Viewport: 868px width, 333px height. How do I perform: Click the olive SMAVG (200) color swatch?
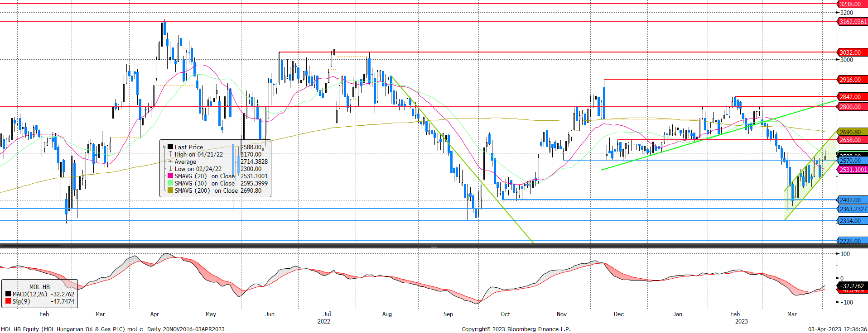[171, 190]
